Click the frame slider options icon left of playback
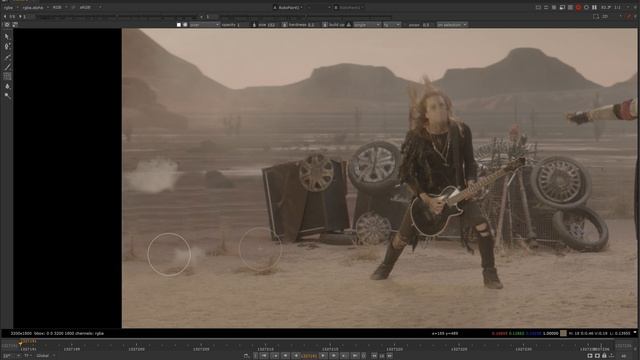The height and width of the screenshot is (360, 640). click(246, 356)
